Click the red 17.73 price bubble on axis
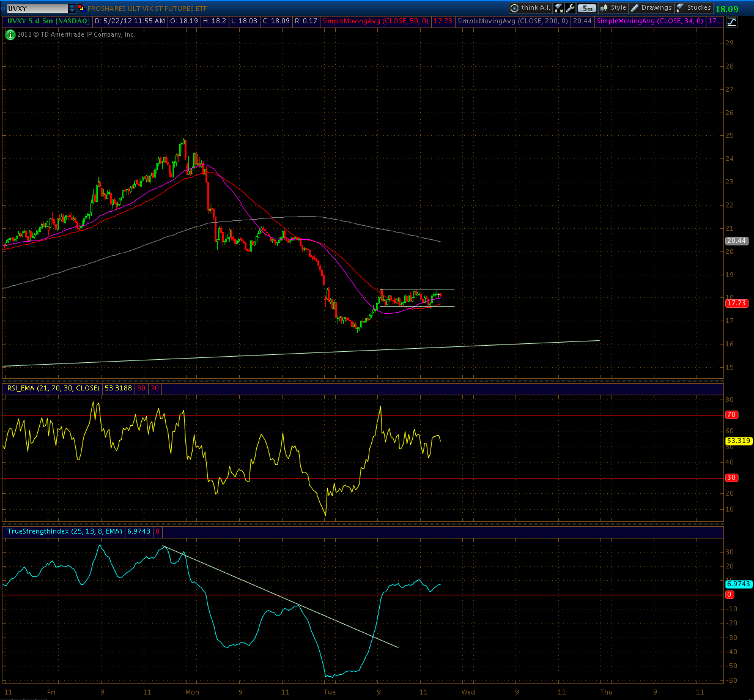Viewport: 754px width, 700px height. 736,303
